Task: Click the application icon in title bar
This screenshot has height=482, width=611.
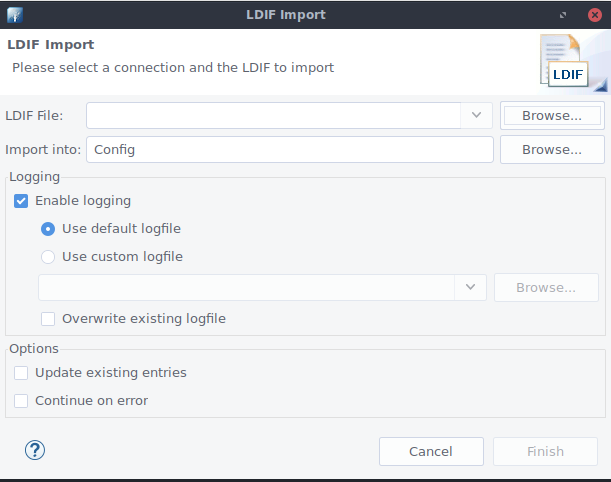Action: pyautogui.click(x=13, y=14)
